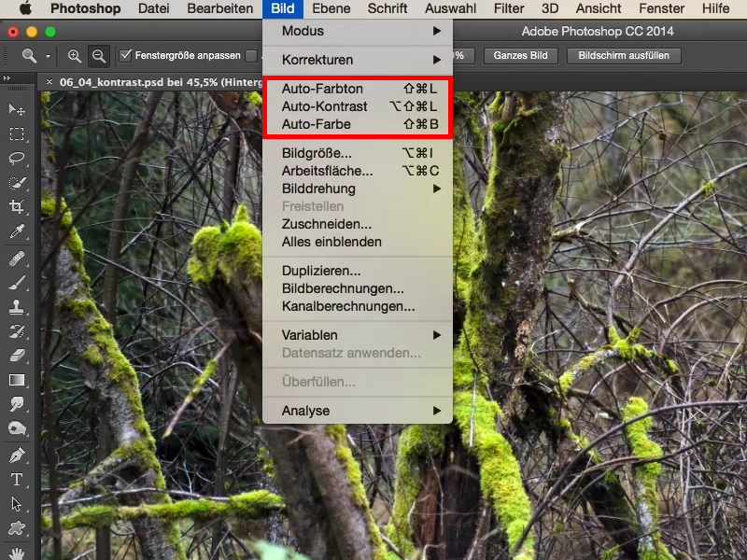This screenshot has width=747, height=560.
Task: Open the Photoshop application menu
Action: [x=86, y=8]
